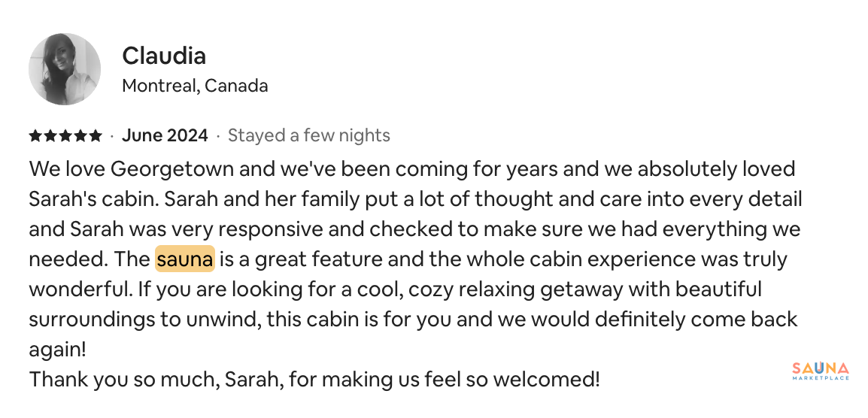868x418 pixels.
Task: Click the word again! ending the paragraph
Action: 58,350
